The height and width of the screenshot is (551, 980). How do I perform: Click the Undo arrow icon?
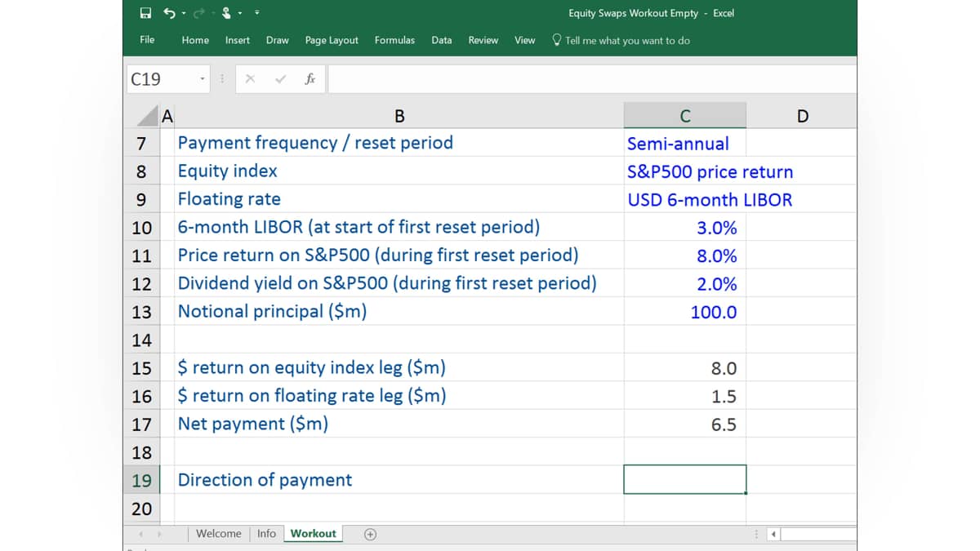click(x=169, y=13)
